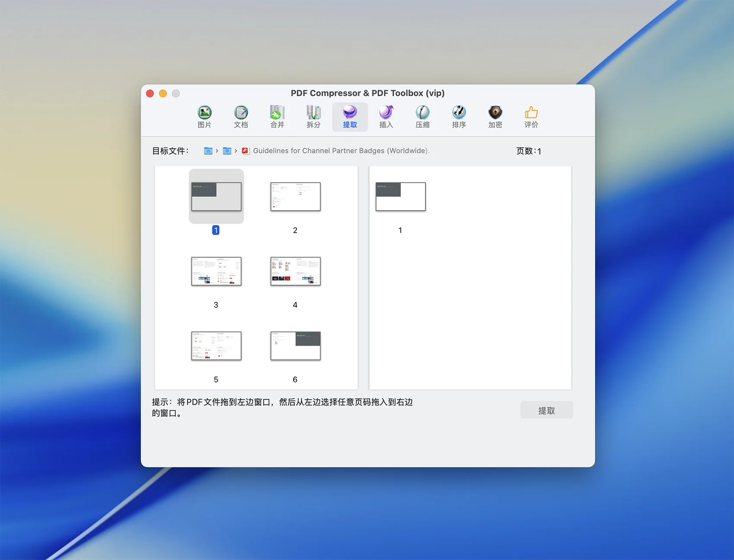
Task: Click page 6 thumbnail in source list
Action: point(295,346)
